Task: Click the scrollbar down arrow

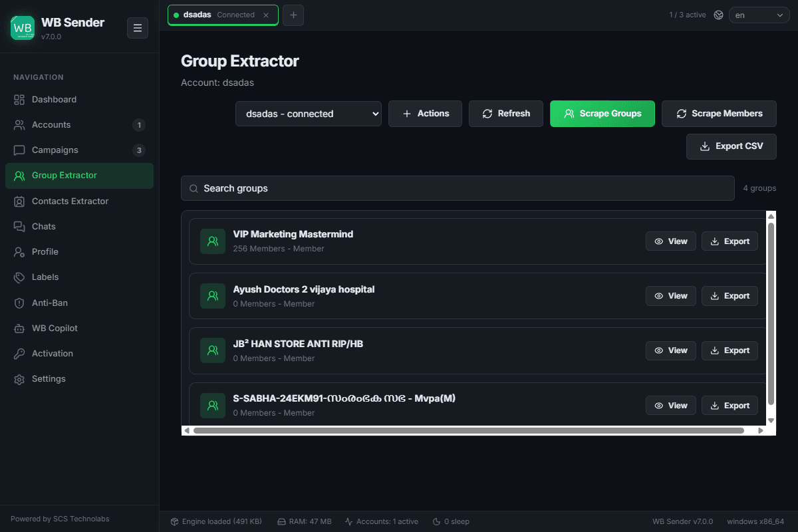Action: (x=771, y=420)
